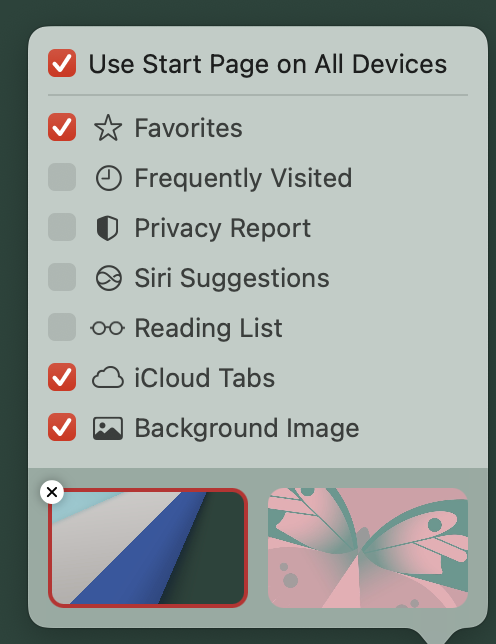Click the Background Image picture icon
Image resolution: width=496 pixels, height=644 pixels.
pyautogui.click(x=108, y=428)
